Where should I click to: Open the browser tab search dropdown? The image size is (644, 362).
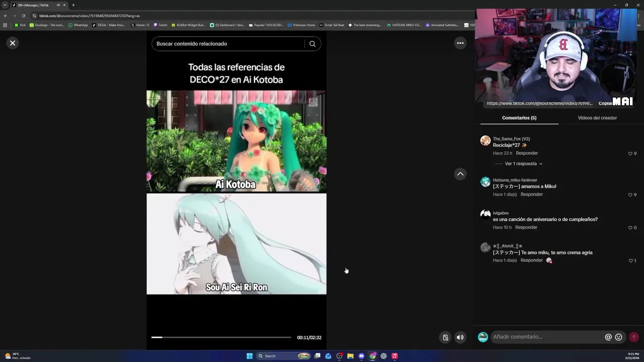tap(5, 5)
